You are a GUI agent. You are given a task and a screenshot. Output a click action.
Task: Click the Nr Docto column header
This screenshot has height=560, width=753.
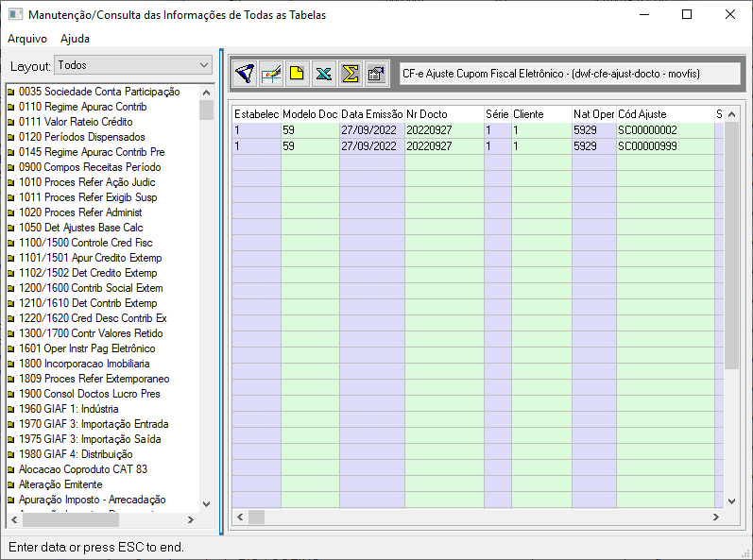(x=444, y=114)
